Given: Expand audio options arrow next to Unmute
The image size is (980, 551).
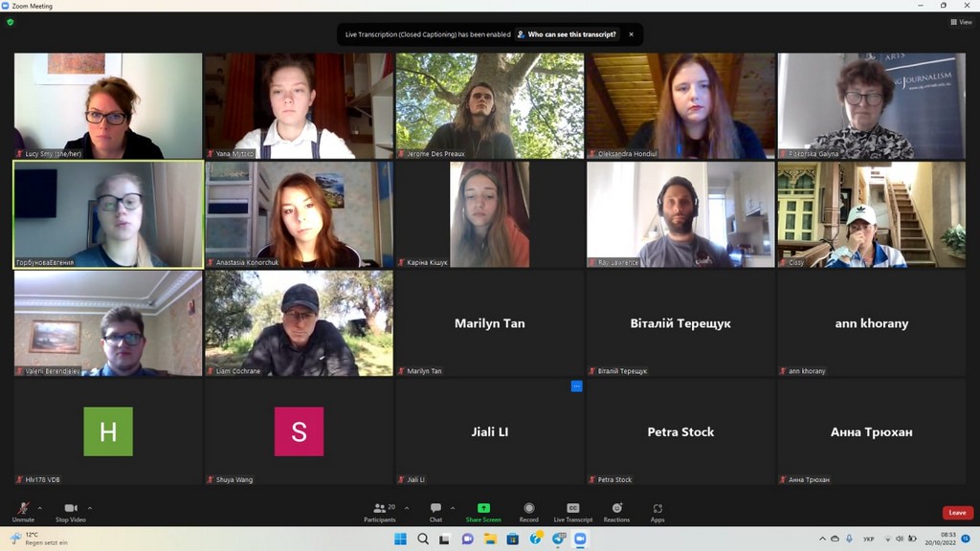Looking at the screenshot, I should 39,508.
